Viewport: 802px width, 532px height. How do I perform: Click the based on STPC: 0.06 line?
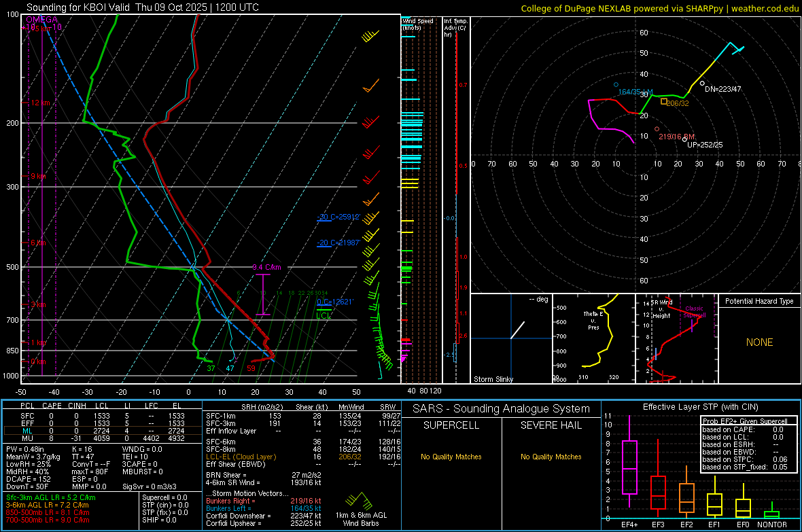coord(745,459)
